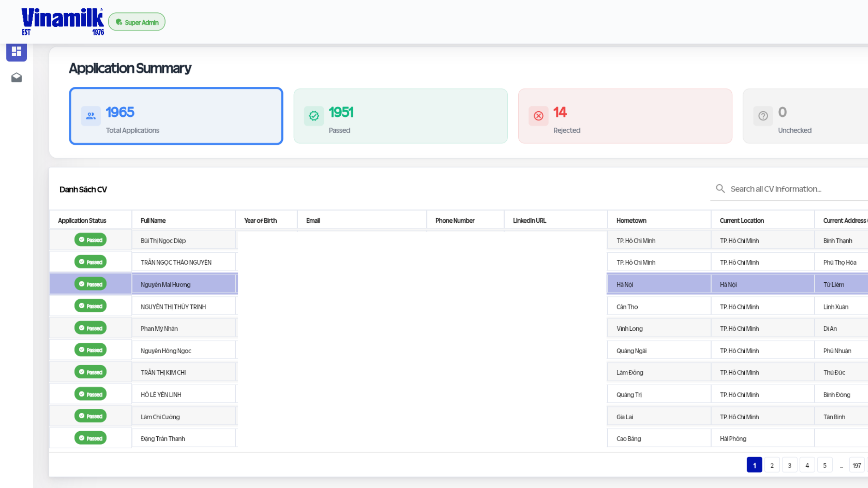Sort by Application Status column header

point(82,221)
